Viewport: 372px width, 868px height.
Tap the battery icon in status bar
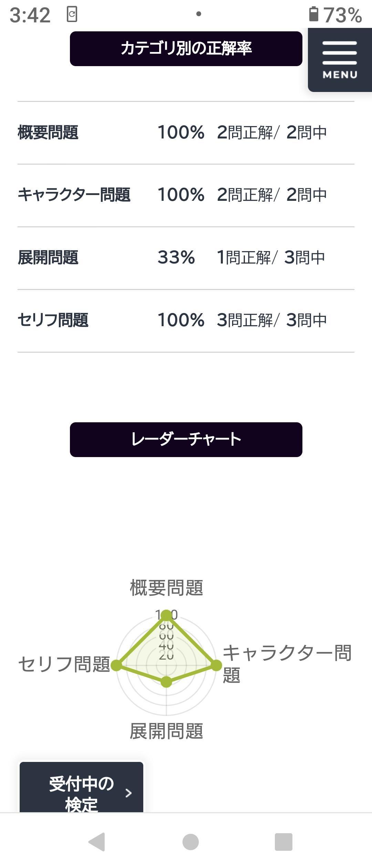313,14
